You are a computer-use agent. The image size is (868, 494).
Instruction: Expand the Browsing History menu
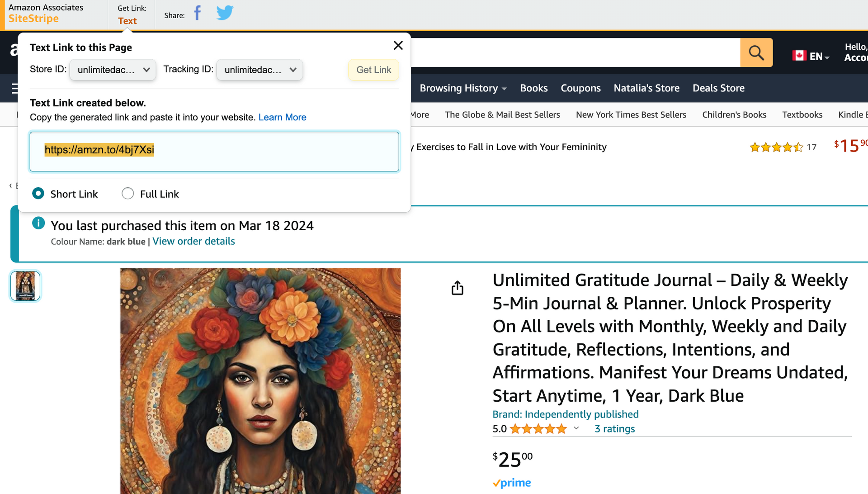[463, 88]
